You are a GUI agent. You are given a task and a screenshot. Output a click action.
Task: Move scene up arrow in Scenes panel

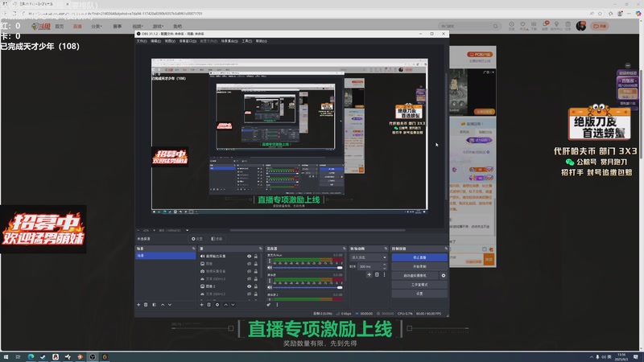click(163, 305)
